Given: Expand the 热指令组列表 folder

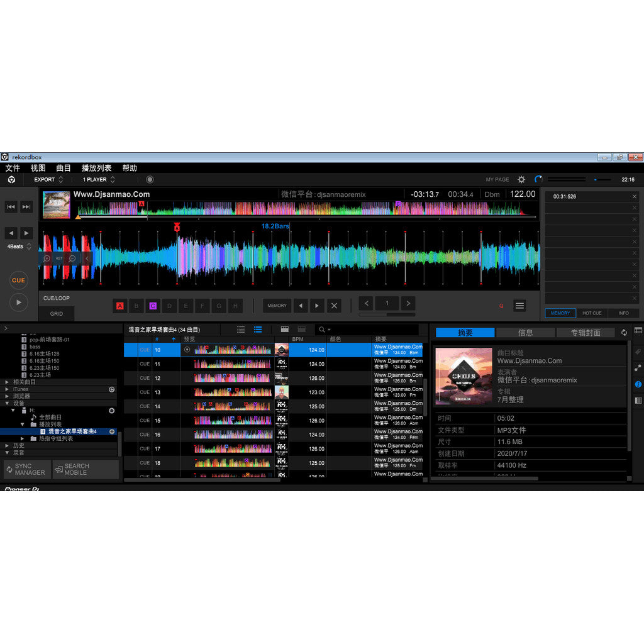Looking at the screenshot, I should point(22,438).
